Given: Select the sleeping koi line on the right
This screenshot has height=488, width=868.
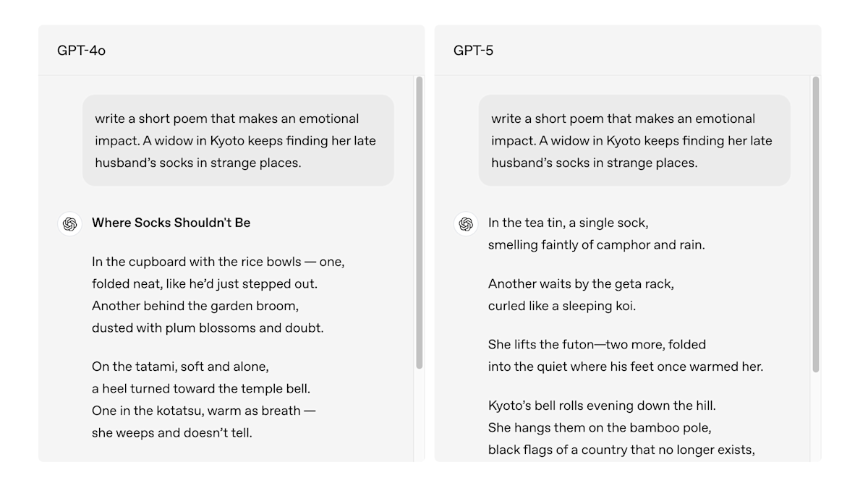Looking at the screenshot, I should [561, 306].
